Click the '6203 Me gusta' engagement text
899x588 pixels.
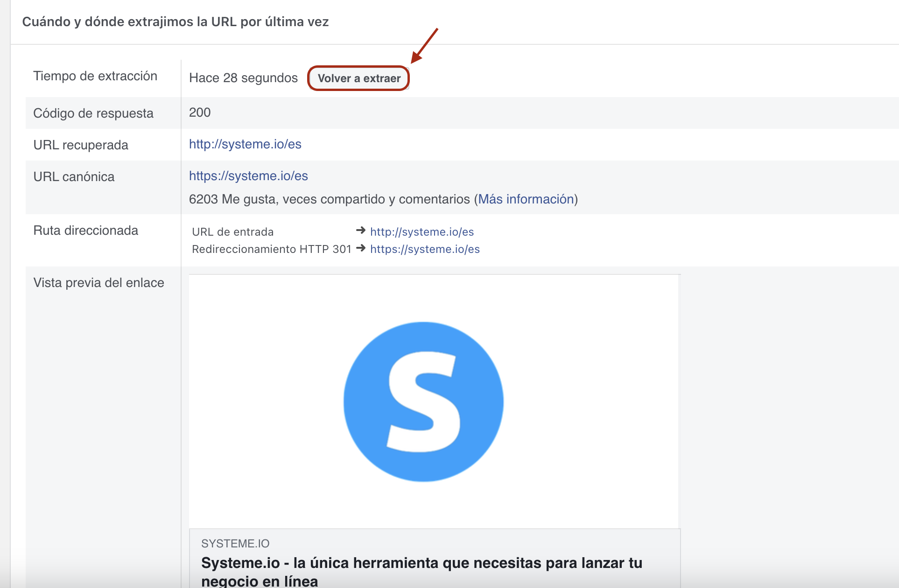pyautogui.click(x=330, y=199)
